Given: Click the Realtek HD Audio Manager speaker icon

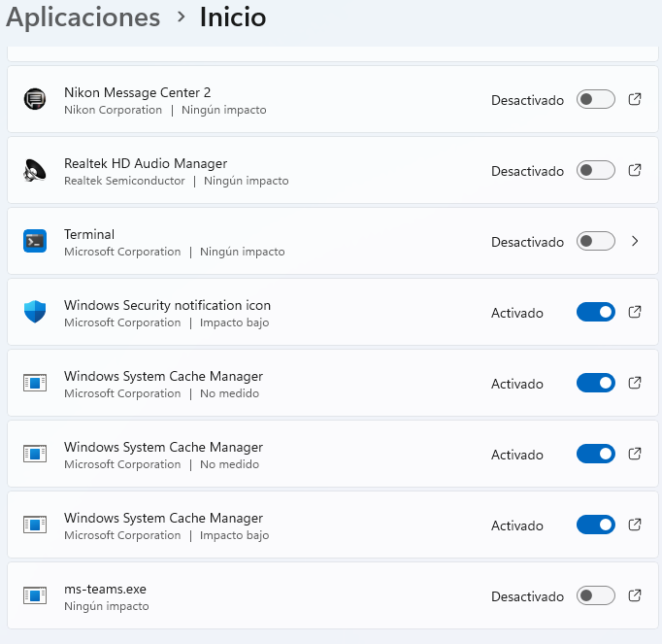Looking at the screenshot, I should pyautogui.click(x=35, y=170).
